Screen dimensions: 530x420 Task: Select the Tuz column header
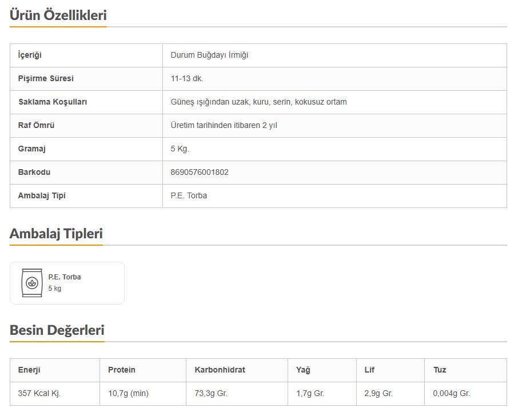pos(440,370)
